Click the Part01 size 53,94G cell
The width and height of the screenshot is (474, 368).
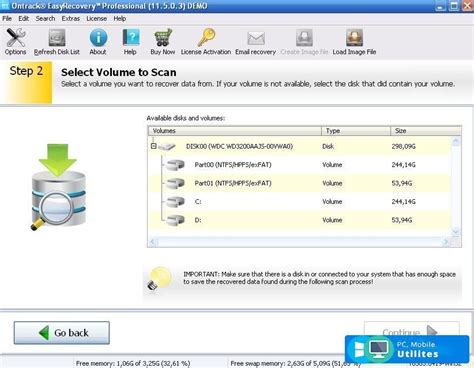pyautogui.click(x=402, y=183)
